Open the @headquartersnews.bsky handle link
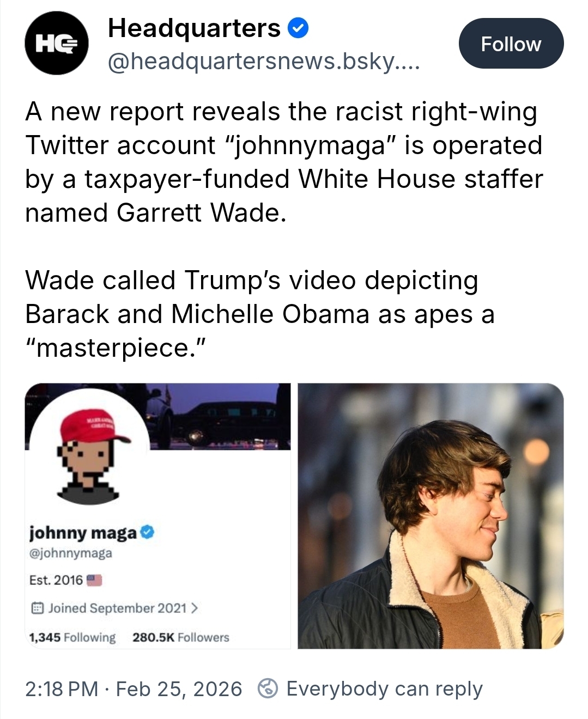 coord(264,62)
